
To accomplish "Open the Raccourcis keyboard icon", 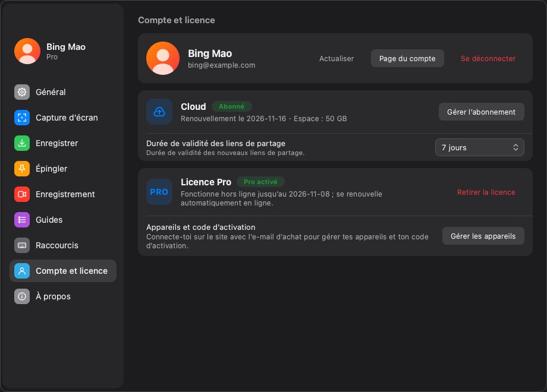I will click(22, 245).
